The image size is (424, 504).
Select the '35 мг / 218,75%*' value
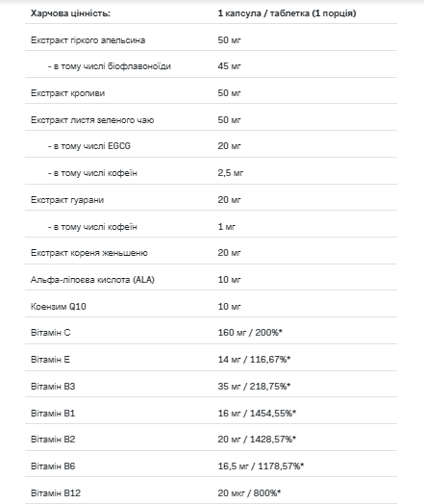click(254, 387)
